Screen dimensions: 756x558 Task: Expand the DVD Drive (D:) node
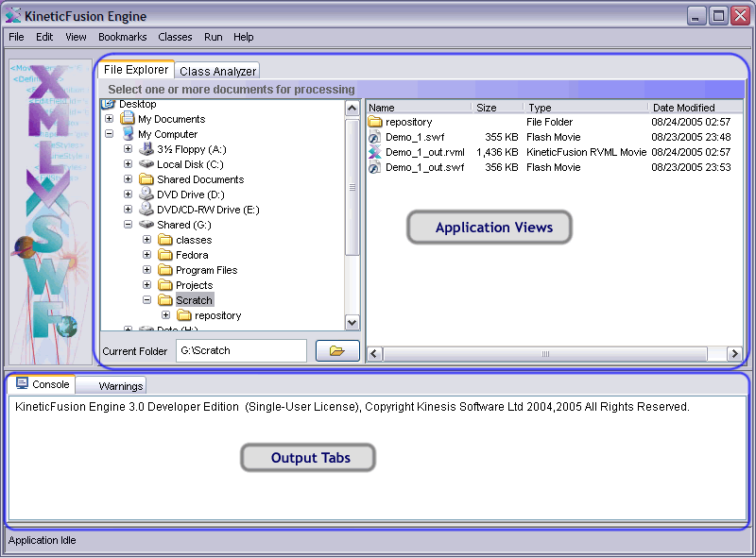pos(128,194)
